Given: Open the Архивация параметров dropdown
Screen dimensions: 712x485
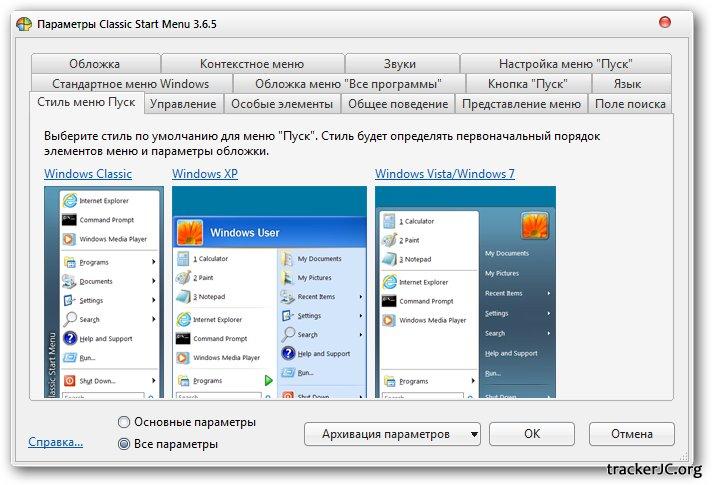Looking at the screenshot, I should coord(392,434).
